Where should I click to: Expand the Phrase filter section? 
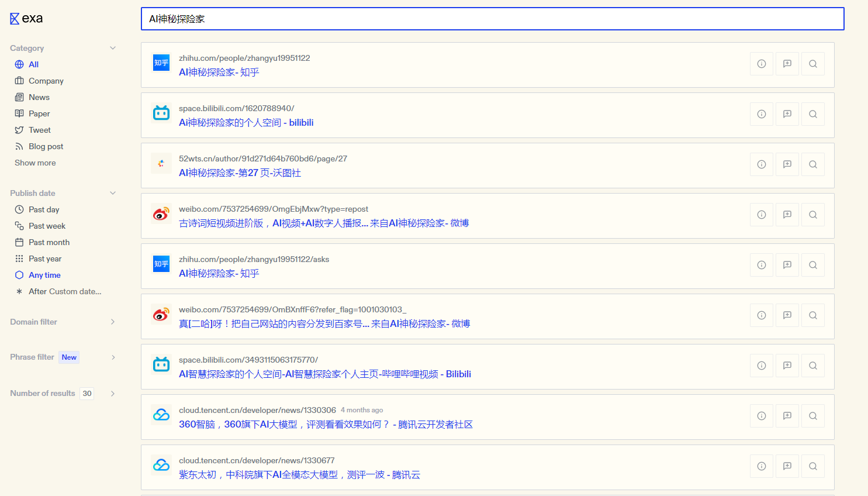point(113,357)
